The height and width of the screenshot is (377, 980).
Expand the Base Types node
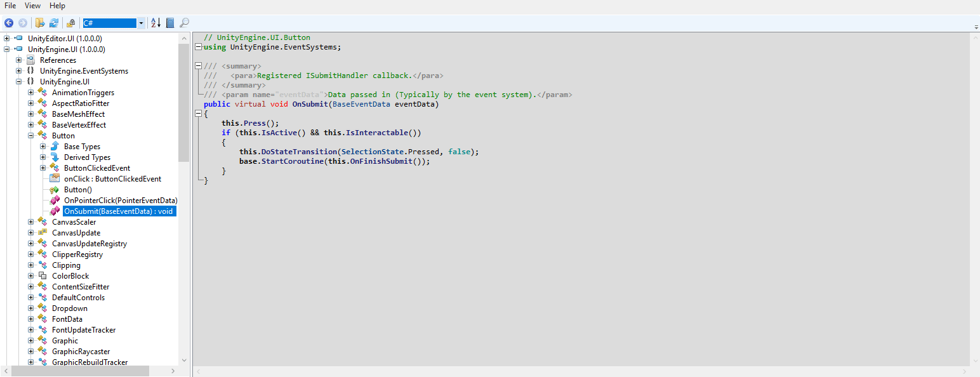(x=43, y=147)
